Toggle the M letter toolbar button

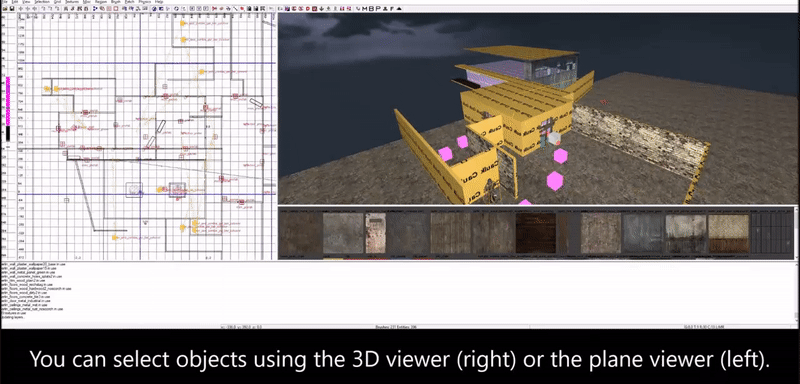pyautogui.click(x=364, y=9)
